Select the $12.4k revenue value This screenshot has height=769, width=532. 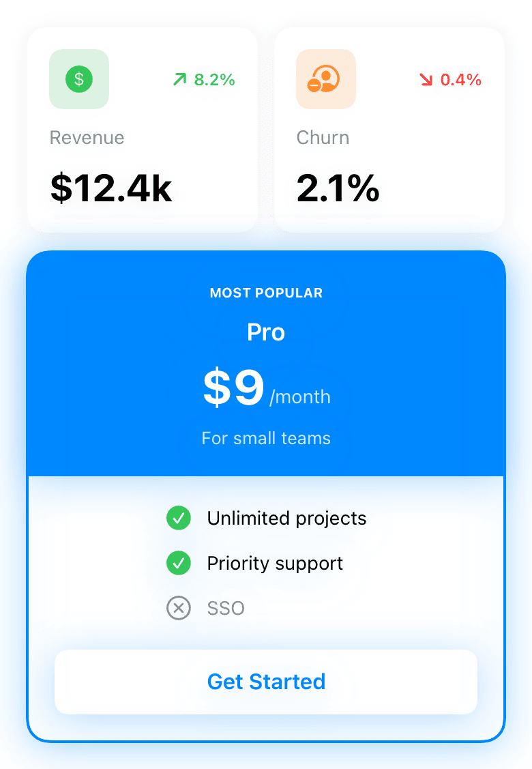[x=111, y=188]
